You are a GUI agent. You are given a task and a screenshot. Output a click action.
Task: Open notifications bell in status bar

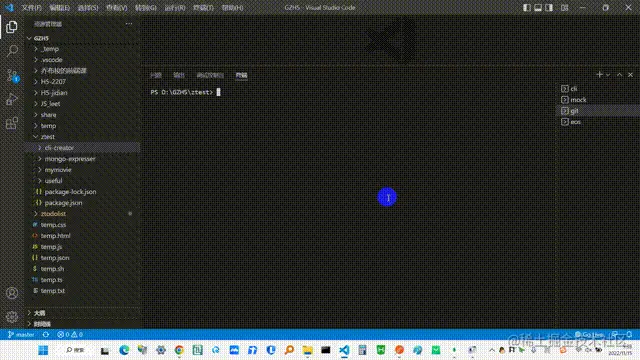pos(629,334)
